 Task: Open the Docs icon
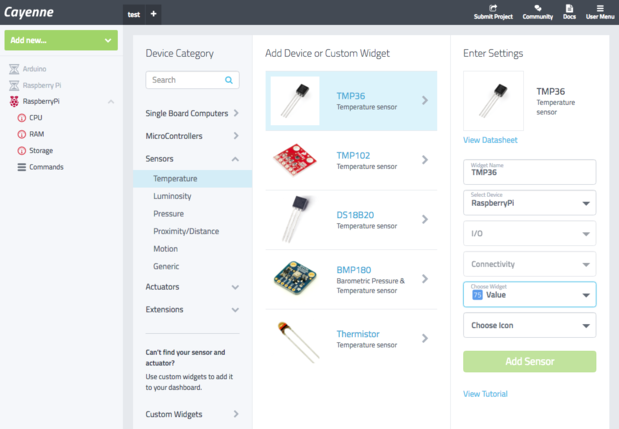coord(569,8)
